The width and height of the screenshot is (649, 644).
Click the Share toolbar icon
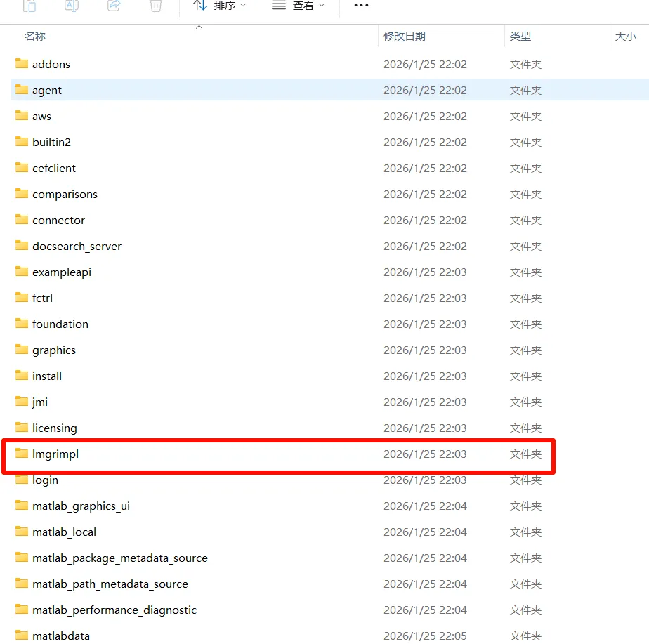click(114, 6)
